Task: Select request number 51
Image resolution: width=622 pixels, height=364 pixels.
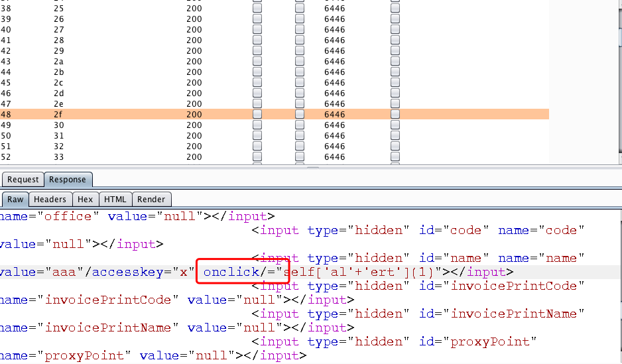Action: click(x=5, y=147)
